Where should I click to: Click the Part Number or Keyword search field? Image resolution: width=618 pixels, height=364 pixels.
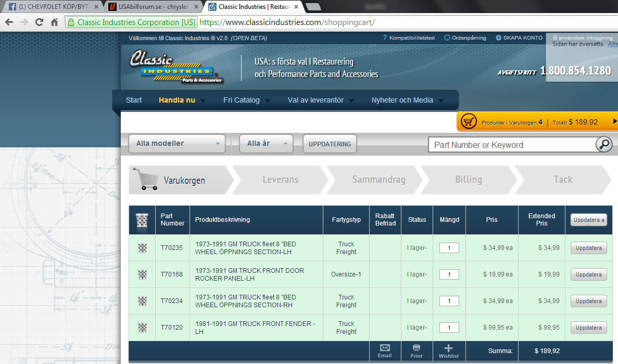click(512, 145)
